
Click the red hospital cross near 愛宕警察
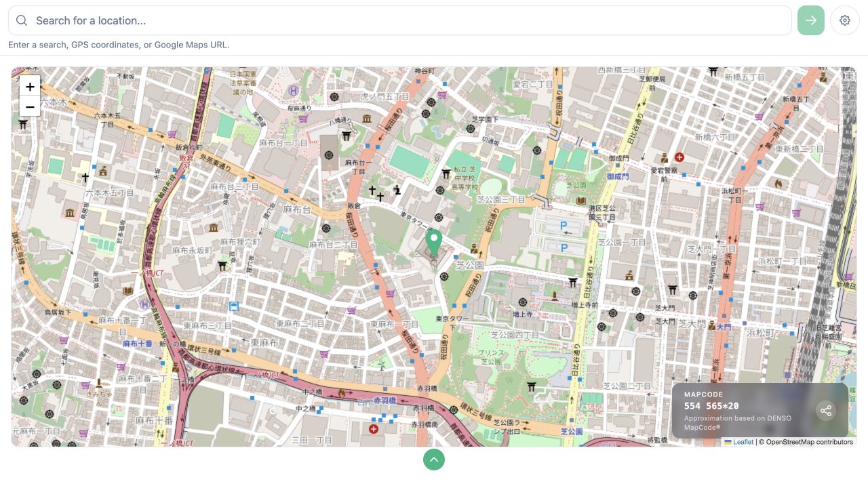coord(679,157)
